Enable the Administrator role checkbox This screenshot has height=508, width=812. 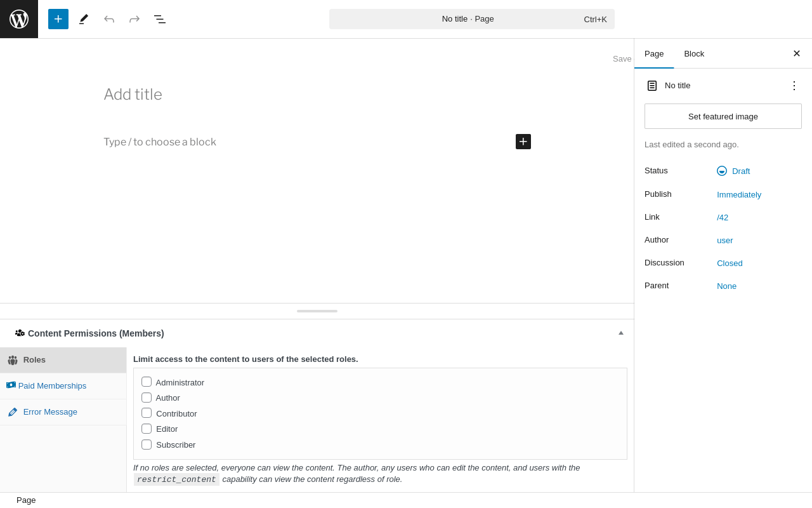coord(147,382)
